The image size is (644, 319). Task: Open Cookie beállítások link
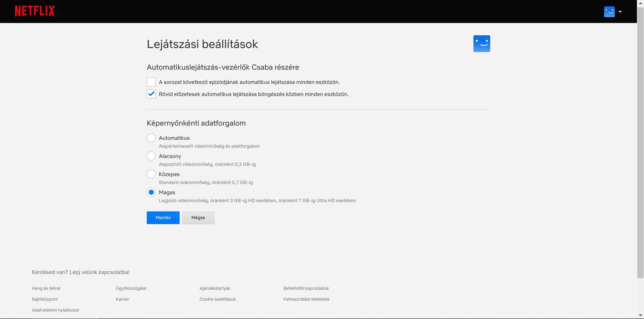pyautogui.click(x=217, y=299)
